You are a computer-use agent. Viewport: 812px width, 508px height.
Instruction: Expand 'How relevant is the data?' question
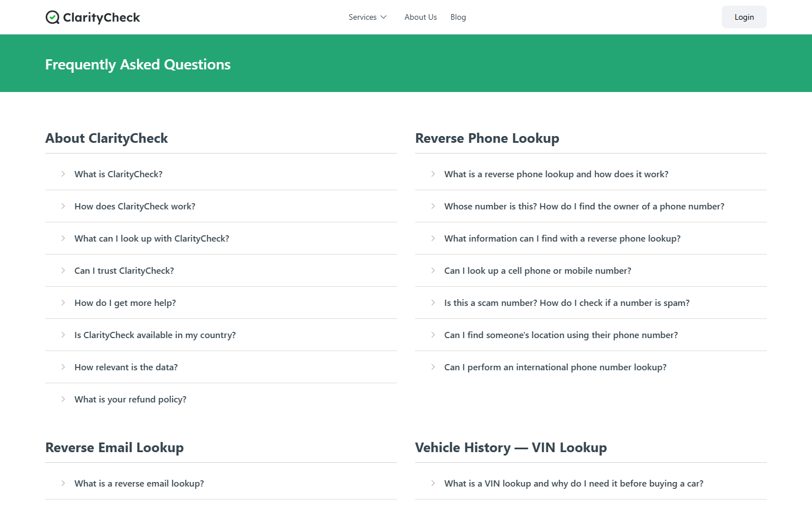coord(221,367)
